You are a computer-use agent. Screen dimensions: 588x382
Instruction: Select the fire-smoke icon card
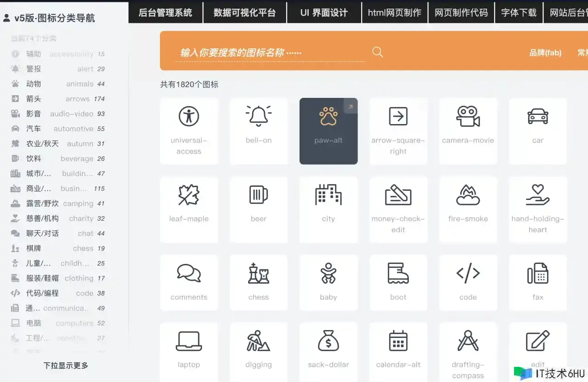tap(468, 210)
